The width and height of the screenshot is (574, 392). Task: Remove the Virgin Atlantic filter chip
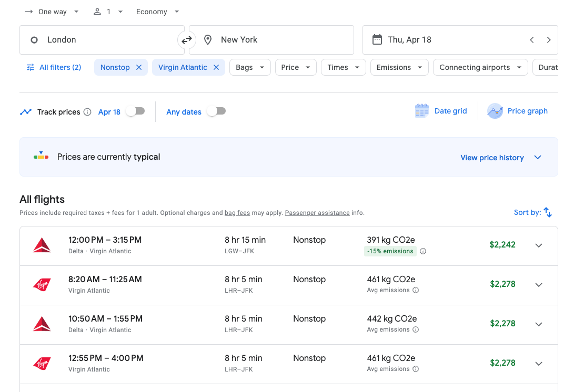tap(216, 67)
